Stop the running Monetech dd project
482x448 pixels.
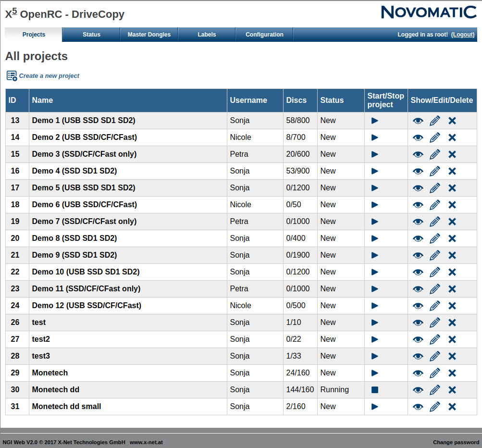pos(375,390)
